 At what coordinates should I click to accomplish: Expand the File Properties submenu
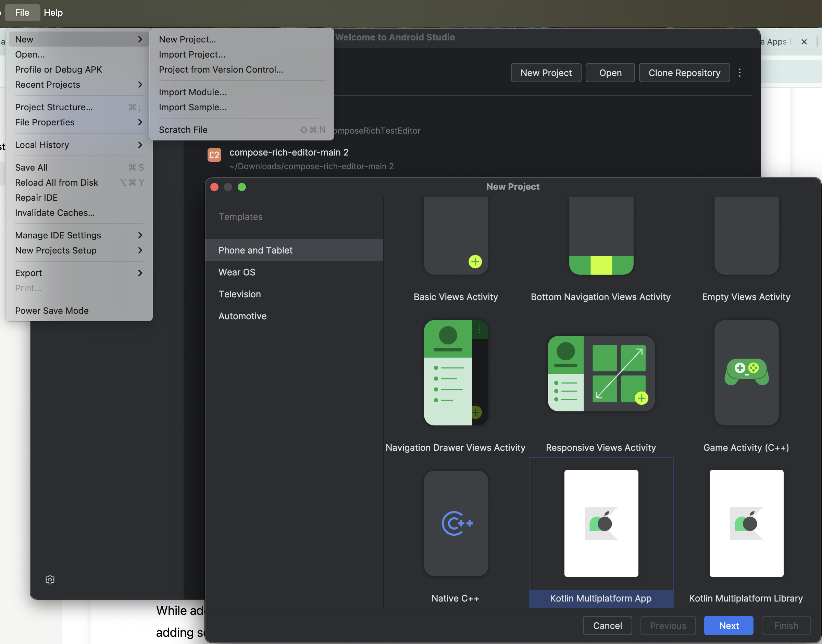(140, 122)
